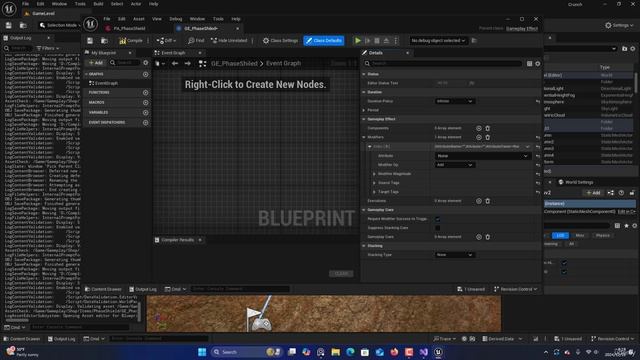Click the Unreal Engine taskbar icon

pos(438,352)
